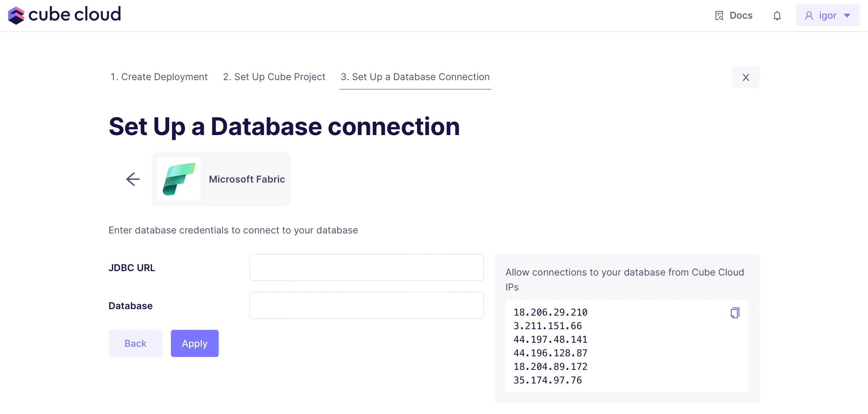Go to the Create Deployment step
The width and height of the screenshot is (868, 414).
[x=159, y=77]
